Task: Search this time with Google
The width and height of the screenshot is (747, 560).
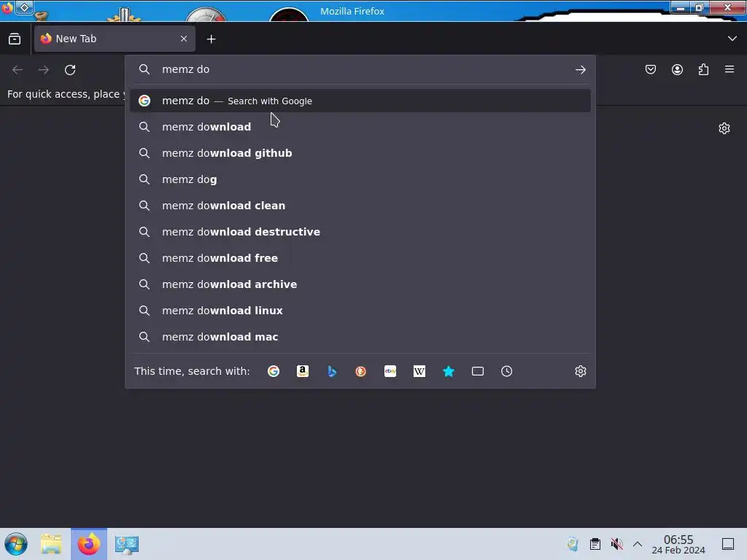Action: (274, 371)
